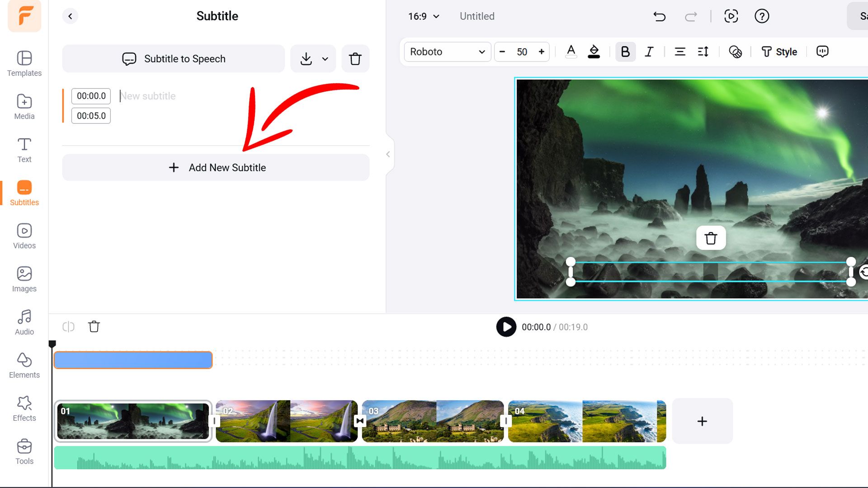Image resolution: width=868 pixels, height=488 pixels.
Task: Open the Effects panel in sidebar
Action: [x=24, y=408]
